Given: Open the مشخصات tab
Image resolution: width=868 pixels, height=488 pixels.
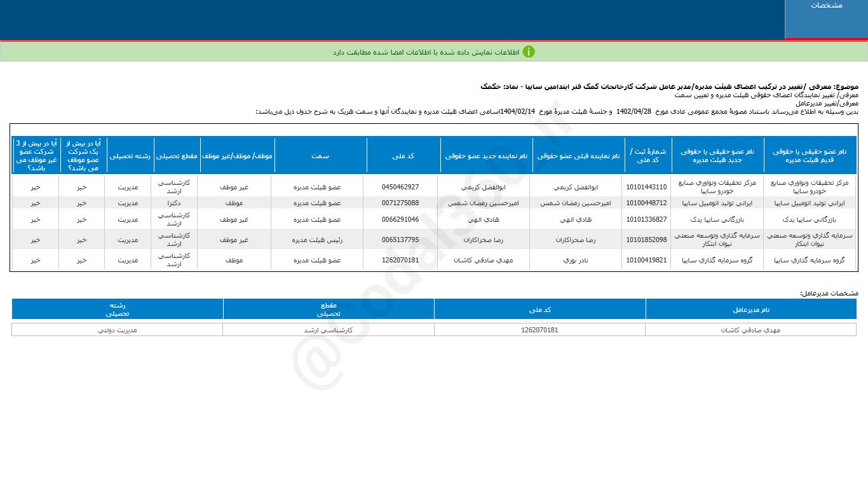Looking at the screenshot, I should click(826, 5).
